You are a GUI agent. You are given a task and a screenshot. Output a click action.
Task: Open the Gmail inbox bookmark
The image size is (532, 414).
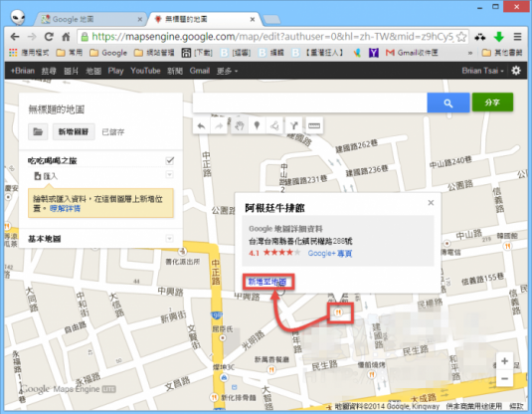tap(412, 53)
